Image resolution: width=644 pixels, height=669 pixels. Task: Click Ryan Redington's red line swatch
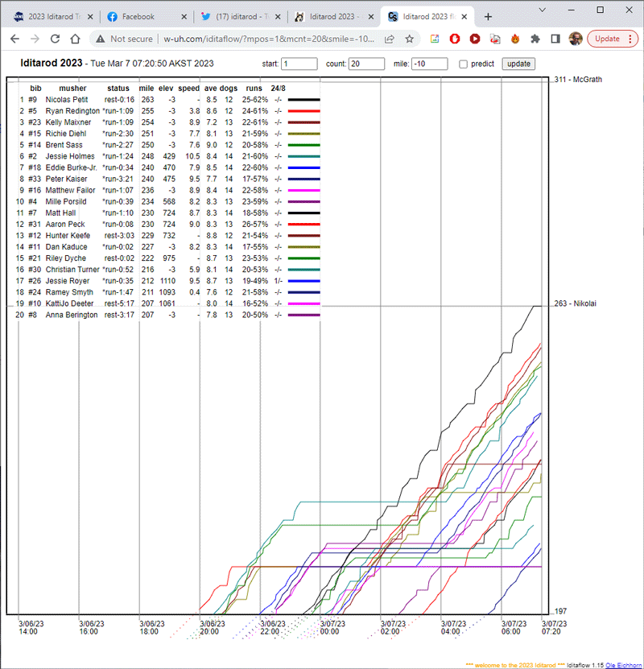coord(303,111)
